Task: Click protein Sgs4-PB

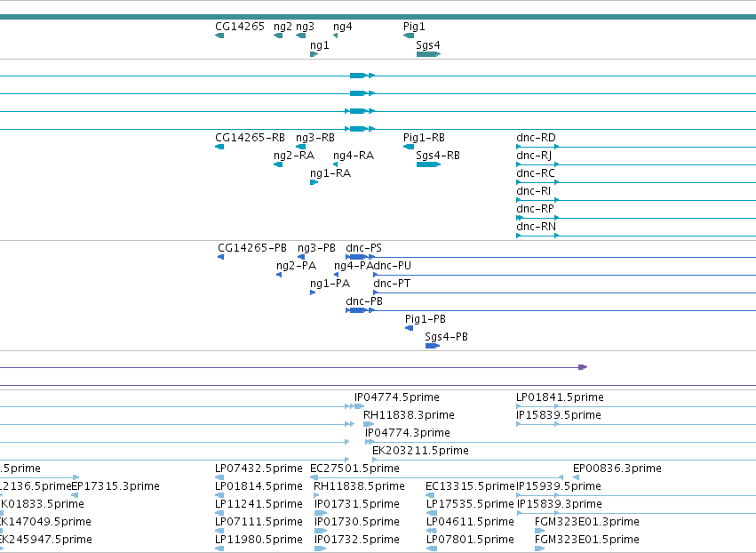Action: click(x=446, y=337)
